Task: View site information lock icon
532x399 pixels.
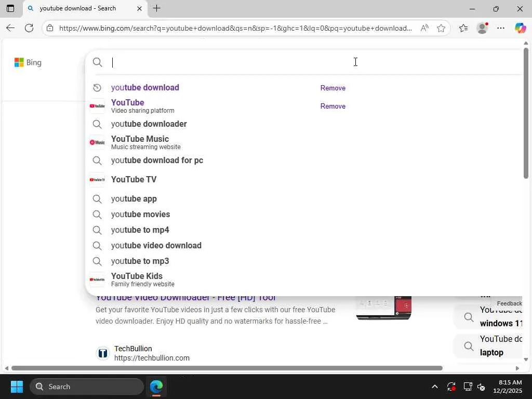Action: (50, 28)
